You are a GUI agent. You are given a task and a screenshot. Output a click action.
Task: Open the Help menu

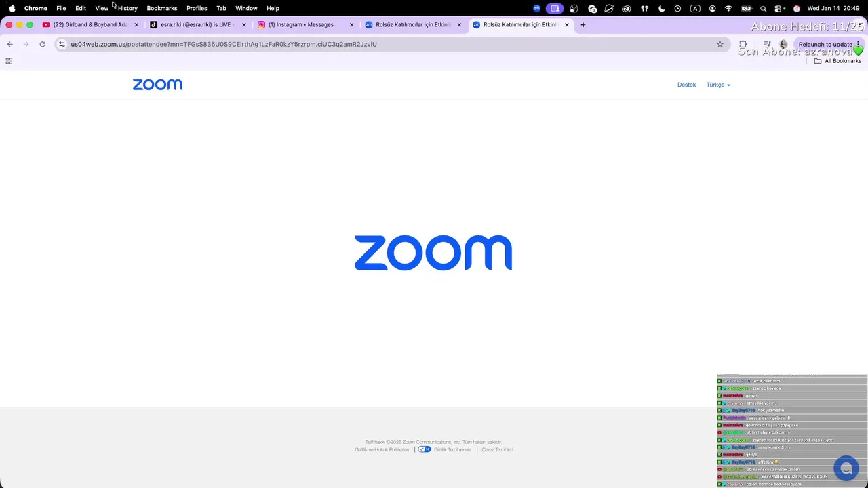click(273, 8)
